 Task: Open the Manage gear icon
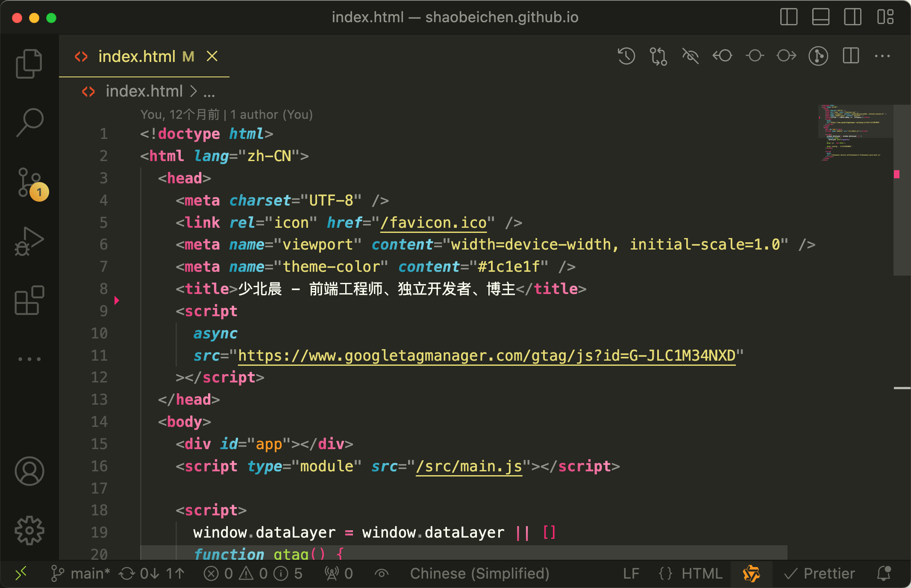click(29, 530)
